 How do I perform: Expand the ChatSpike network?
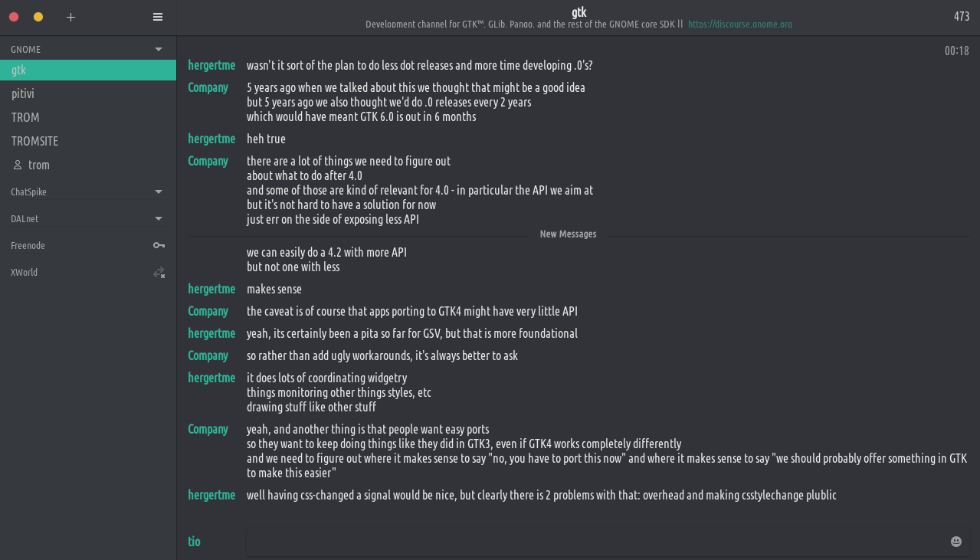point(159,192)
